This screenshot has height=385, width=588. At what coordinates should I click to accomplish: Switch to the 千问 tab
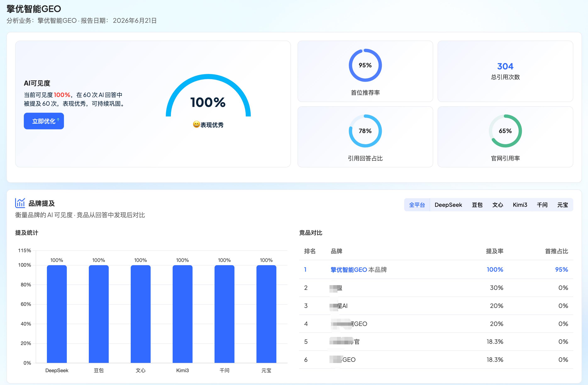click(x=542, y=205)
